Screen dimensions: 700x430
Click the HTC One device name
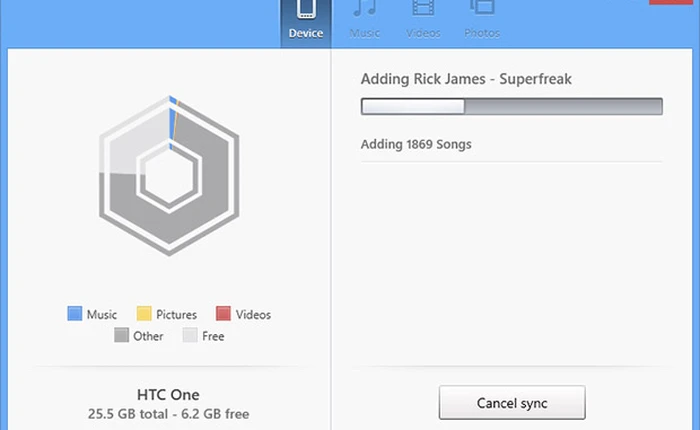[168, 394]
